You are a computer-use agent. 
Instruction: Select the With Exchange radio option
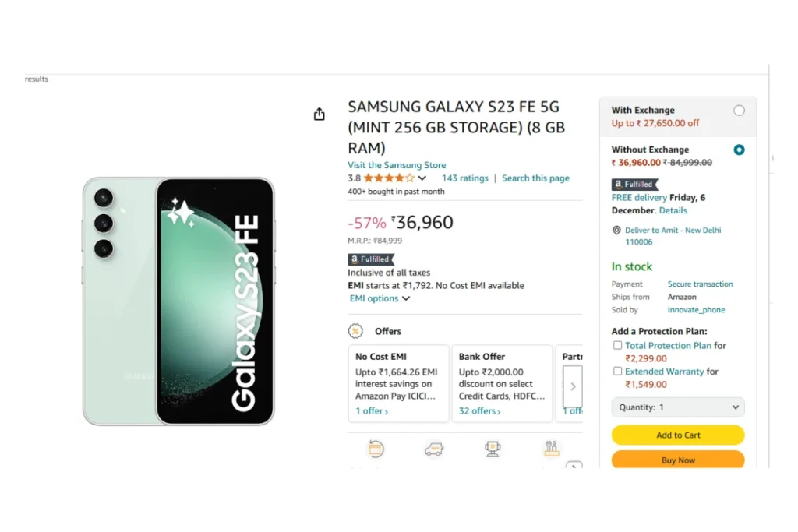click(739, 111)
